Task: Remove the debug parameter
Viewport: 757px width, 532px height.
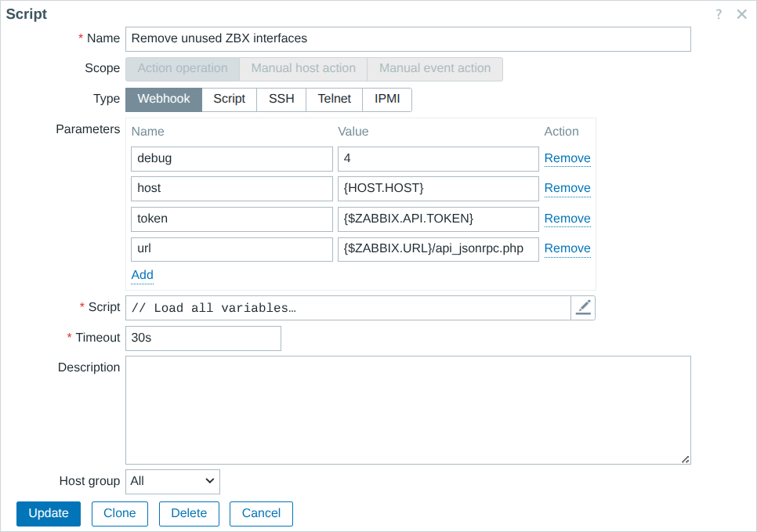Action: tap(567, 158)
